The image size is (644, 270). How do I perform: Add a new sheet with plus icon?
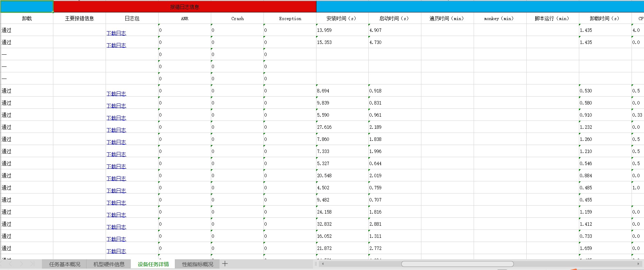[225, 264]
